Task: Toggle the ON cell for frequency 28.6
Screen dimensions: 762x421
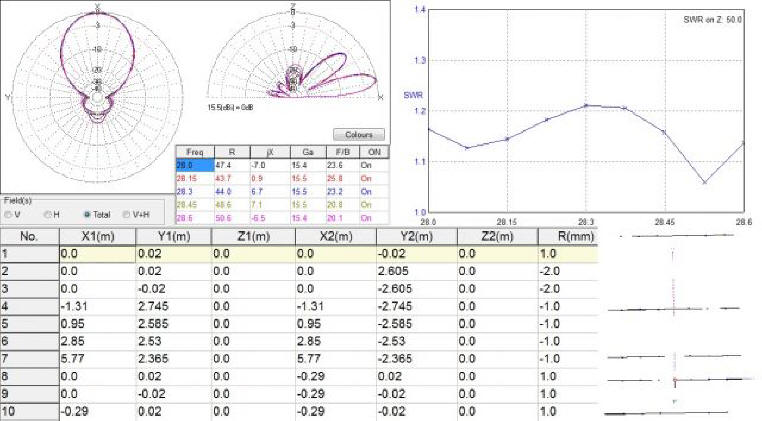Action: pos(374,218)
